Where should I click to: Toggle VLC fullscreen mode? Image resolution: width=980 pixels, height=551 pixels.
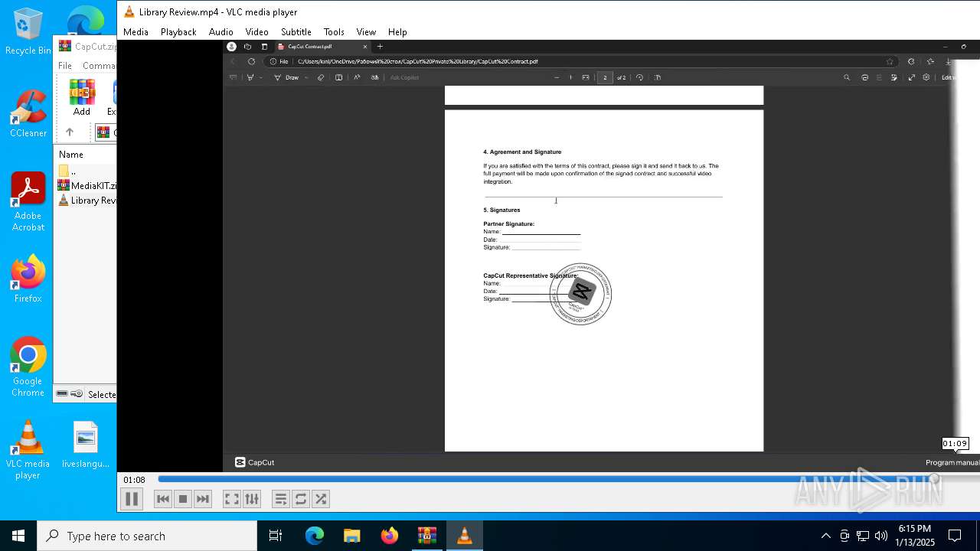(231, 499)
